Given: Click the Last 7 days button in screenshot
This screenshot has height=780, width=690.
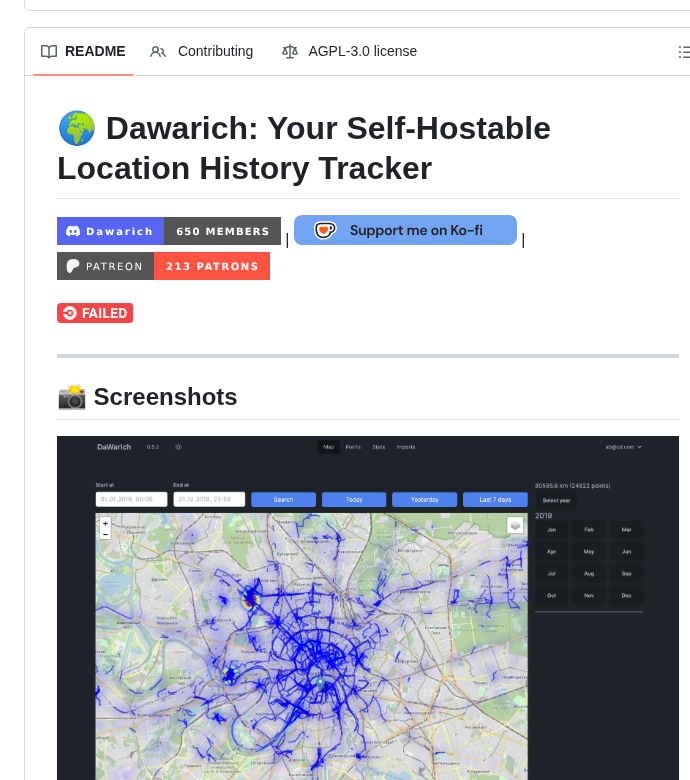Looking at the screenshot, I should point(495,499).
